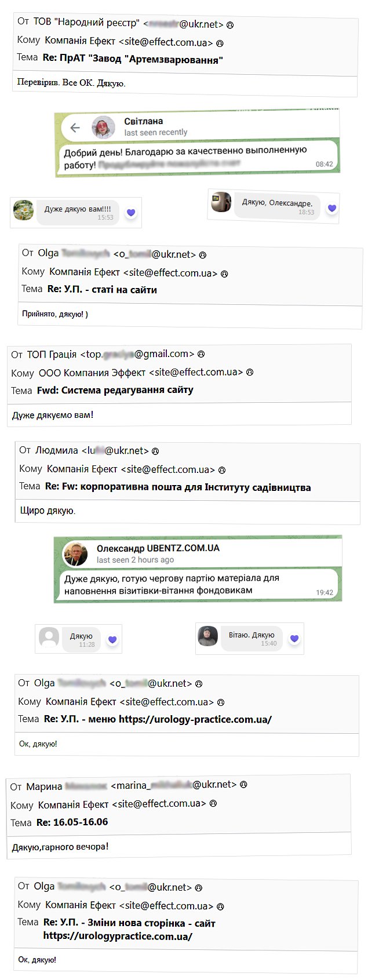Click the daisy flower avatar thumbnail
The width and height of the screenshot is (368, 980).
(23, 211)
